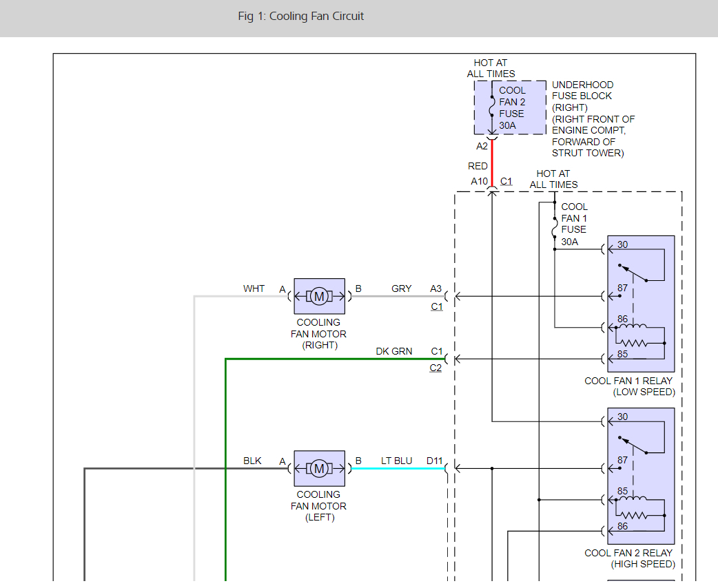Image resolution: width=718 pixels, height=588 pixels.
Task: Select the Cool Fan 2 Relay switch contact
Action: 634,445
